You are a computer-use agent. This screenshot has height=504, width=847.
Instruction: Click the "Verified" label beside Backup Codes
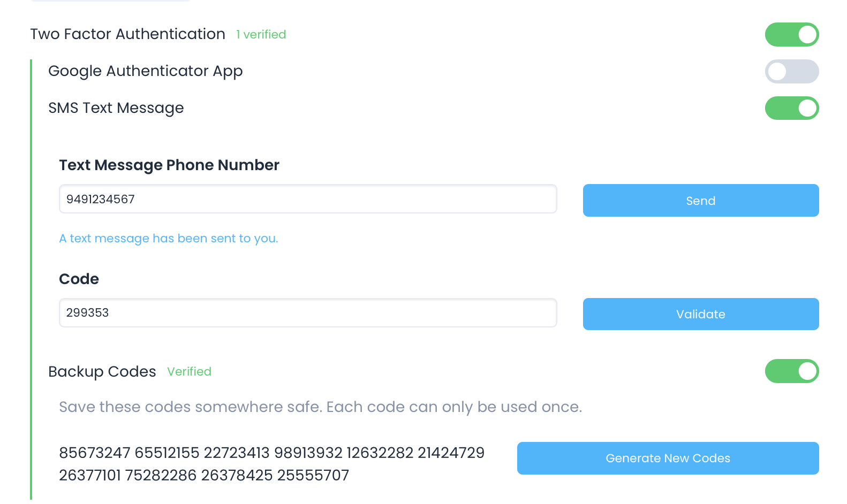coord(189,372)
